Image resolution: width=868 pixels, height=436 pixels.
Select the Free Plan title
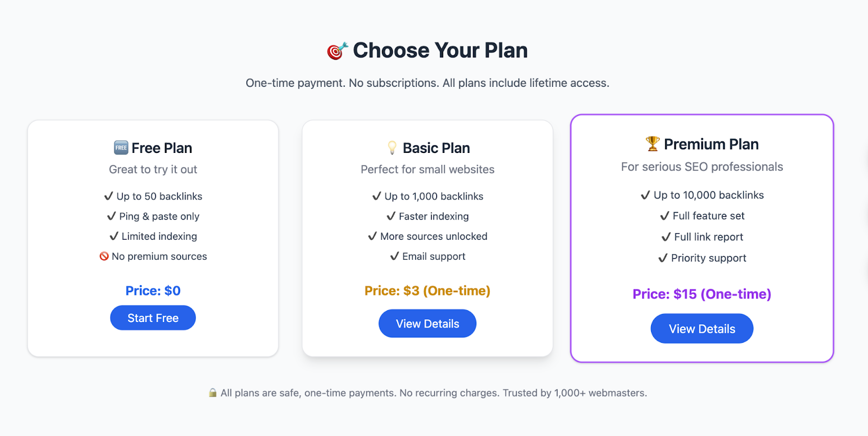click(x=162, y=148)
